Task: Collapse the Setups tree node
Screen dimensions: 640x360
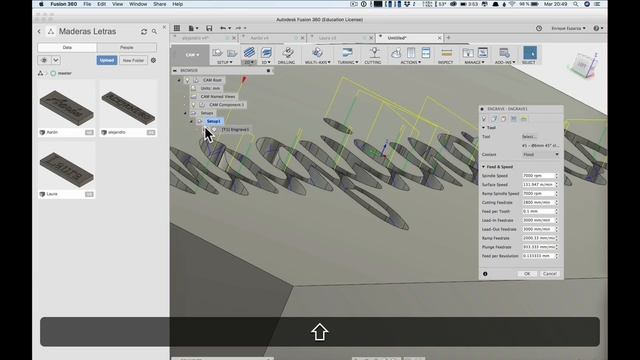Action: coord(185,113)
